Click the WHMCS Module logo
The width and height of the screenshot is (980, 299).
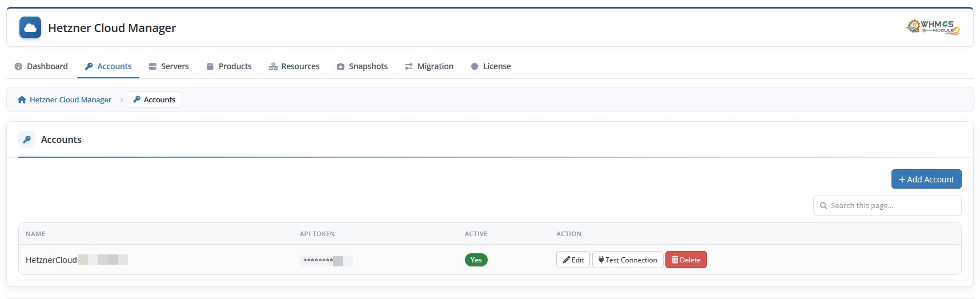tap(933, 27)
